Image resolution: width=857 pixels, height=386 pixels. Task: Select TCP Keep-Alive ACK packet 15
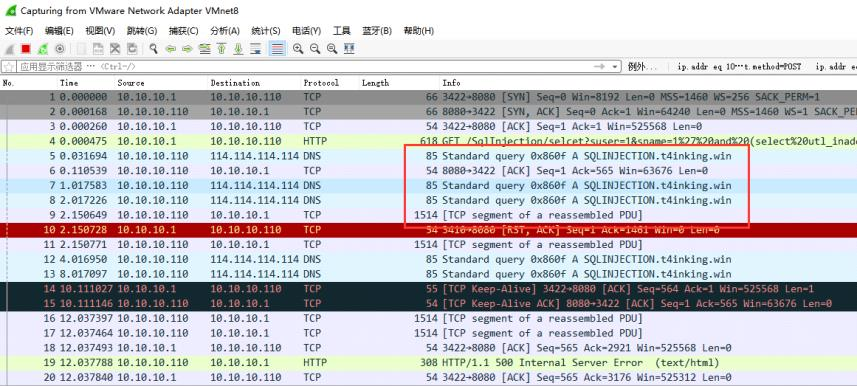click(428, 303)
